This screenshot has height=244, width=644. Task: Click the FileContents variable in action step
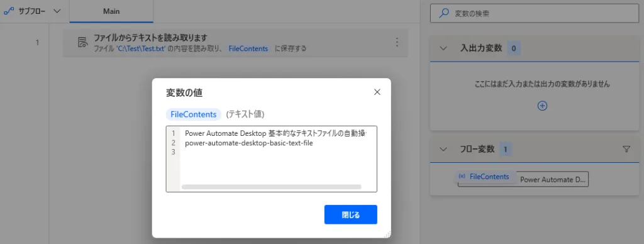[x=248, y=48]
